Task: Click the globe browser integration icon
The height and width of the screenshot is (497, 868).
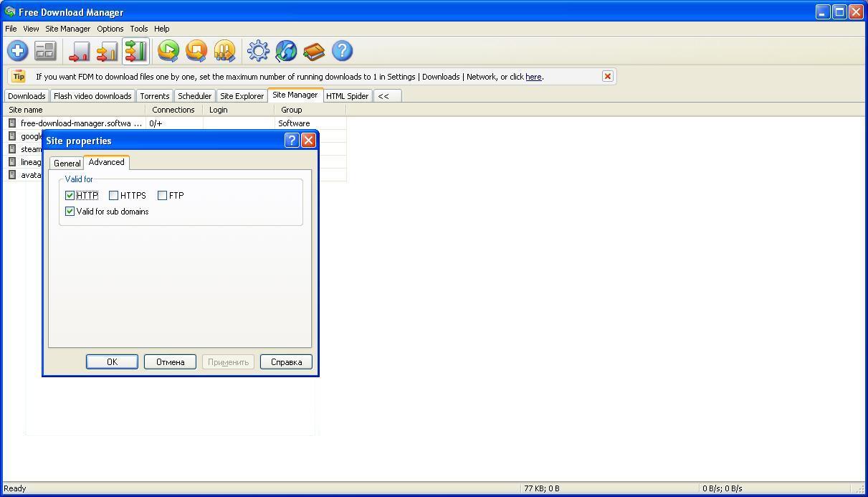Action: (286, 50)
